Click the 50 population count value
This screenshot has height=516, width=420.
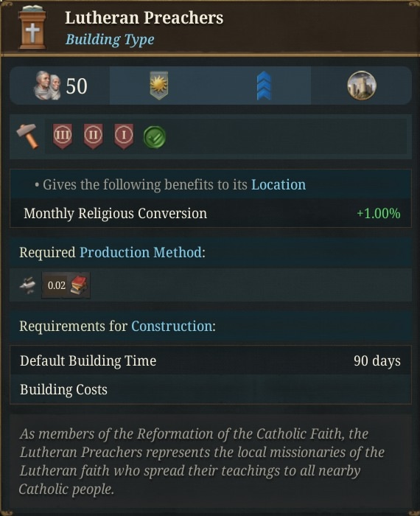click(x=77, y=86)
